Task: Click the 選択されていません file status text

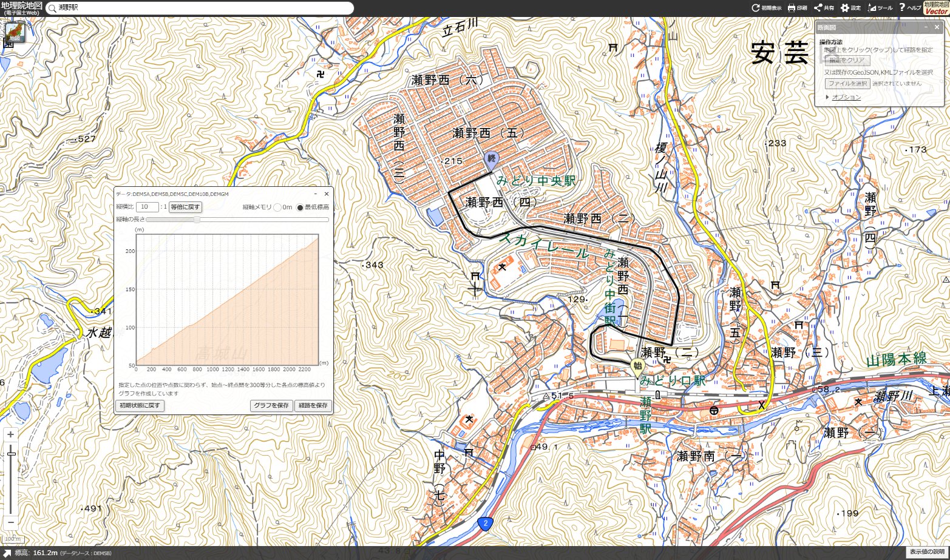Action: point(897,84)
